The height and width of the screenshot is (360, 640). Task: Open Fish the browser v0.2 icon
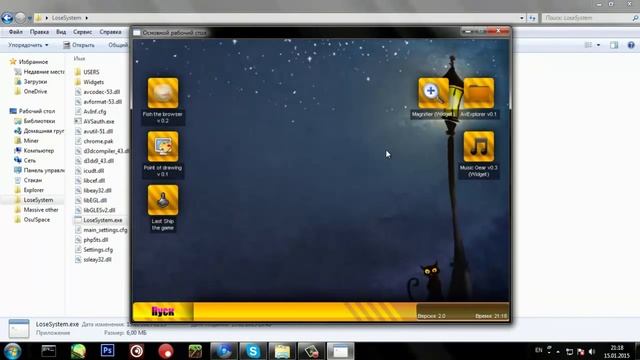[x=163, y=93]
